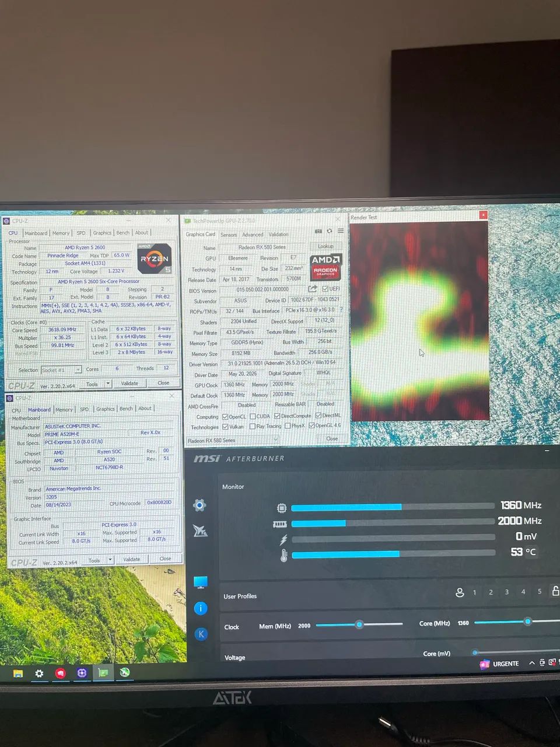Toggle DirectCompute checkbox

click(x=277, y=416)
